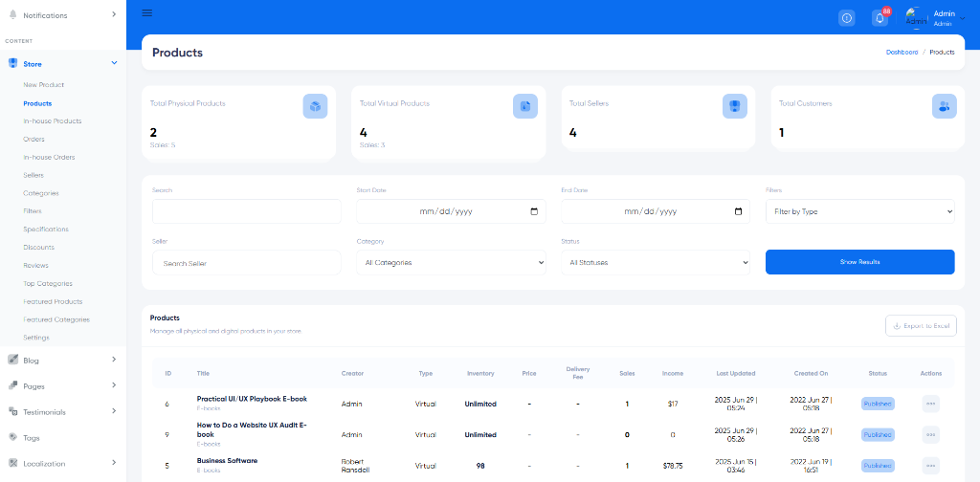Focus the Search input field
This screenshot has height=482, width=980.
247,211
